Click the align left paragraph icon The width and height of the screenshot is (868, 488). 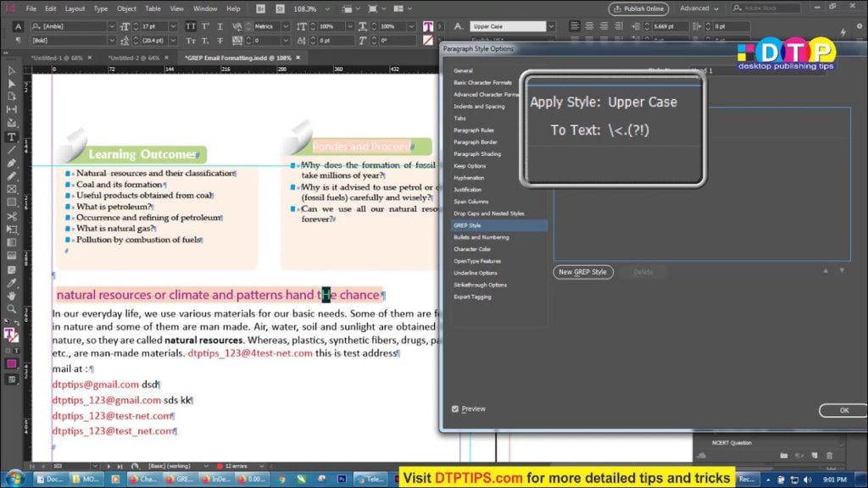point(575,26)
